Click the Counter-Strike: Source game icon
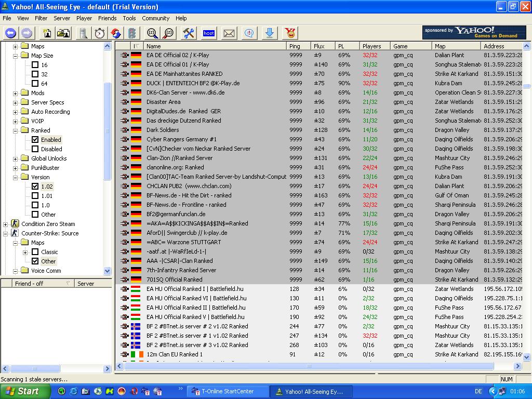 (15, 233)
